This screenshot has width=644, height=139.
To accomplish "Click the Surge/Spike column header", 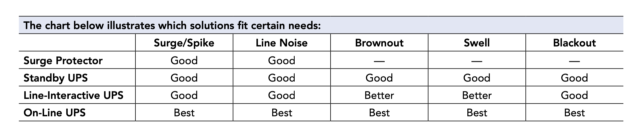I will click(184, 43).
